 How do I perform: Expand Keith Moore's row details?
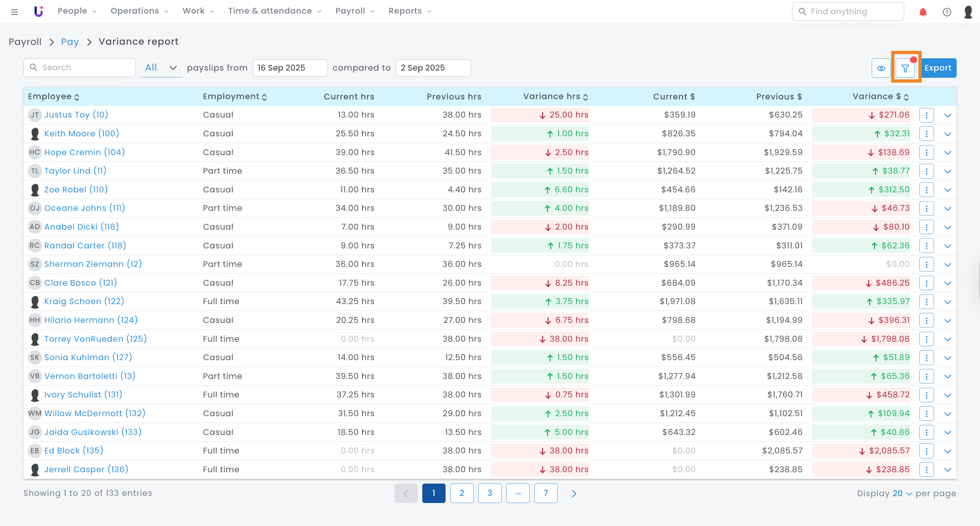(x=947, y=134)
